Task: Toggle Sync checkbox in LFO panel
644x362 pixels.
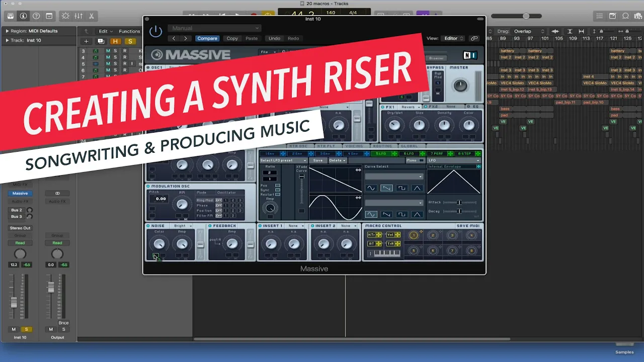Action: [278, 190]
